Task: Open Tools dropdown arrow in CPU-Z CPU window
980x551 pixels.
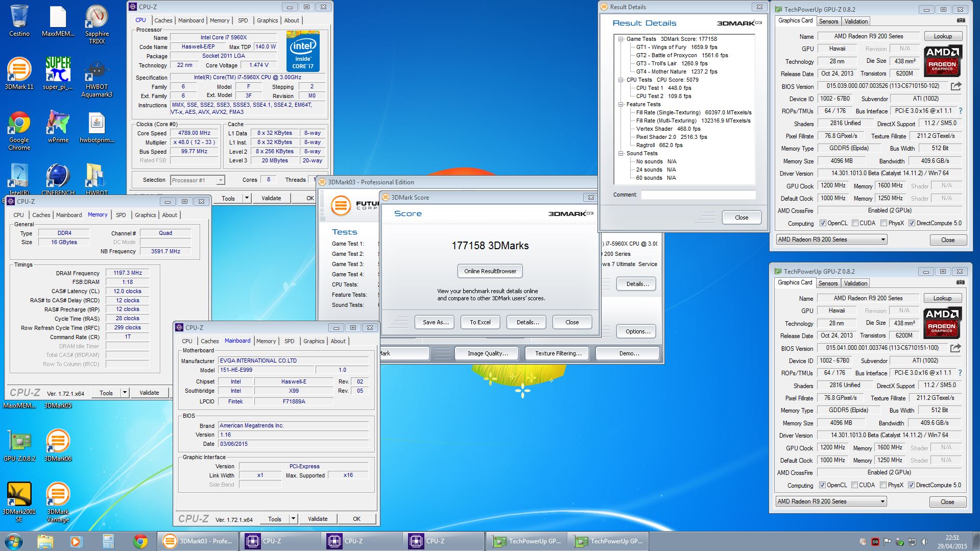Action: [x=247, y=198]
